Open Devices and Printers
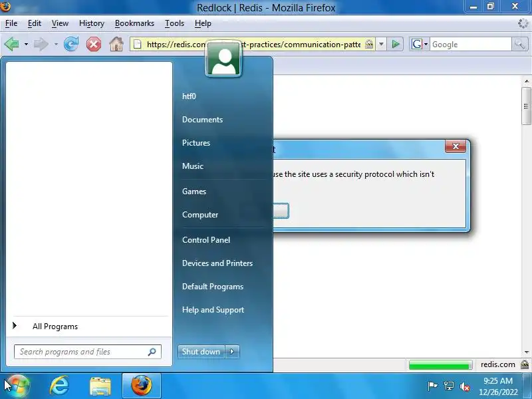 (217, 263)
